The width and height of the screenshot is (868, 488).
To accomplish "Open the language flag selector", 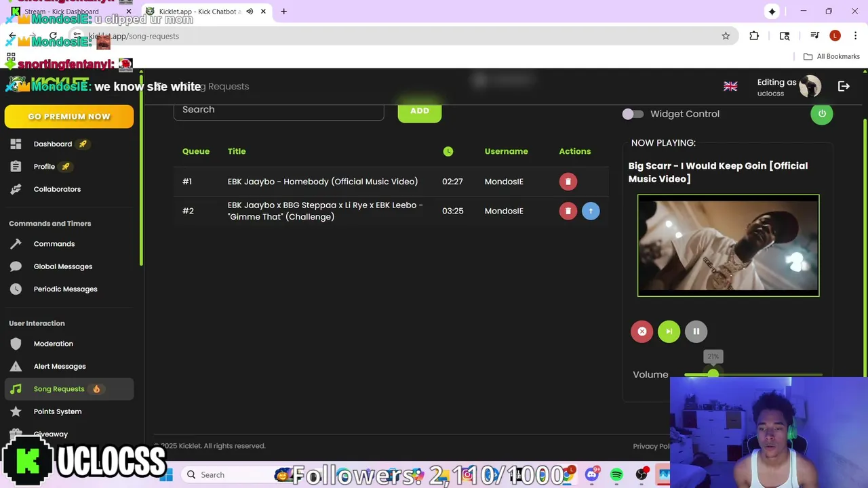I will pos(730,86).
